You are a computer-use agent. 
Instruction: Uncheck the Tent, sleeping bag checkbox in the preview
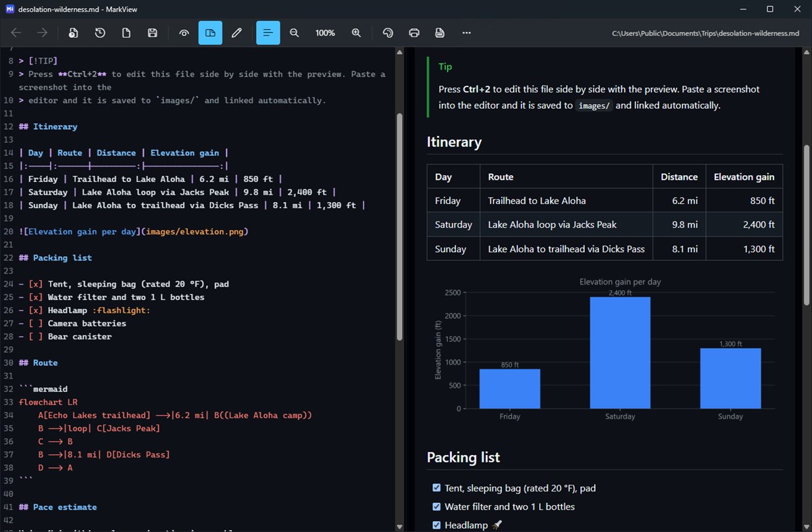pyautogui.click(x=436, y=487)
